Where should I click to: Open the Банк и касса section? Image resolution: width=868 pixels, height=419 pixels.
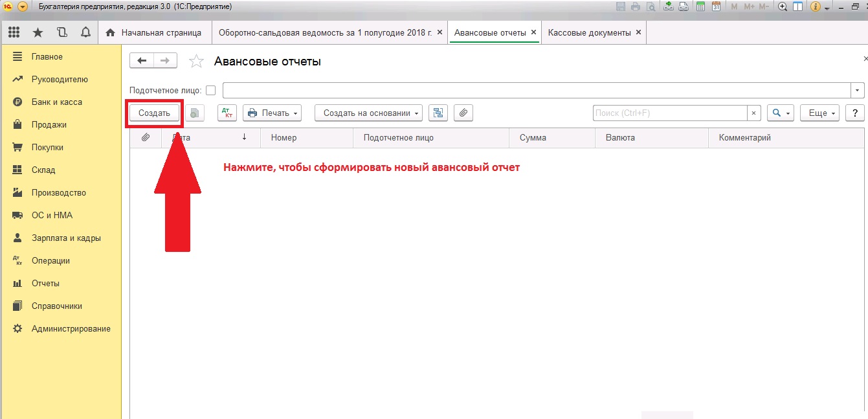(56, 102)
